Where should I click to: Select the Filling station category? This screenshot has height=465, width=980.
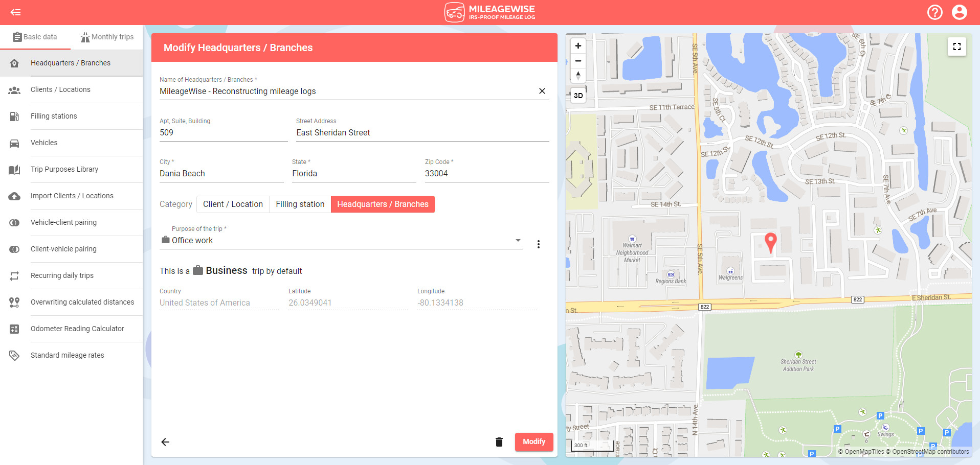pos(300,204)
